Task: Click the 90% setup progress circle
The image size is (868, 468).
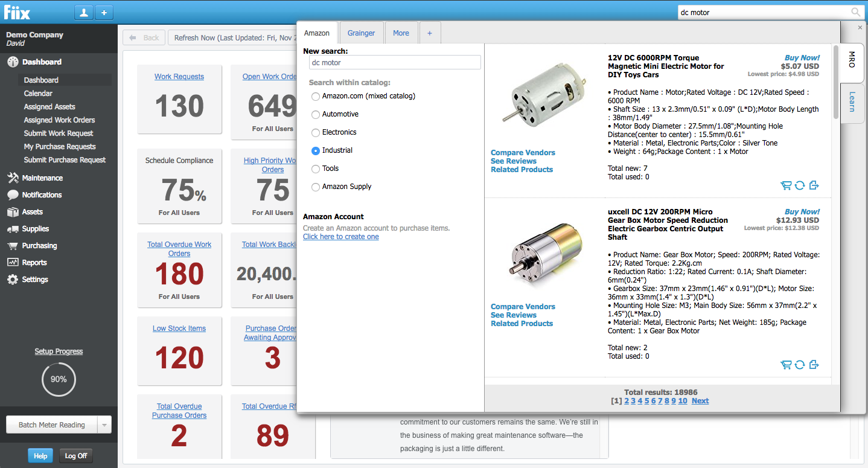Action: [59, 379]
